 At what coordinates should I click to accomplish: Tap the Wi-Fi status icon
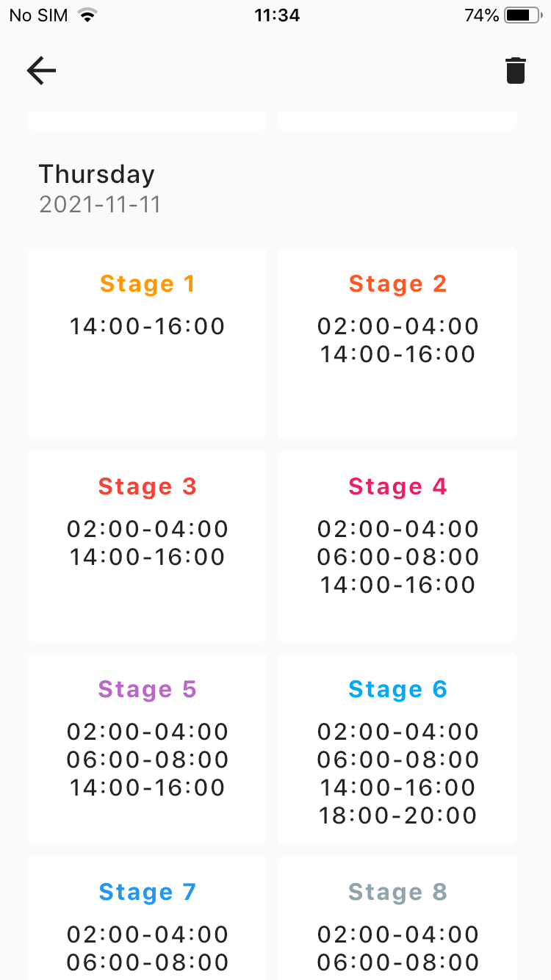[88, 15]
